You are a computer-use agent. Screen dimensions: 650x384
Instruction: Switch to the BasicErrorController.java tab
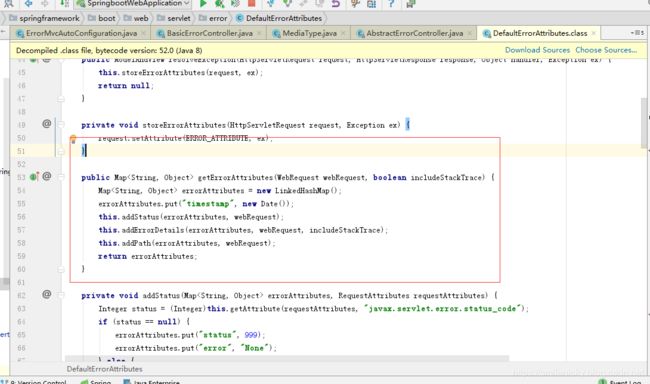[209, 33]
